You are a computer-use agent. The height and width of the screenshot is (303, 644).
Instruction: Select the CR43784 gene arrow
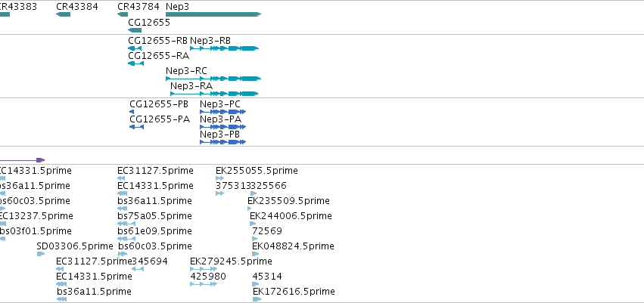point(123,14)
